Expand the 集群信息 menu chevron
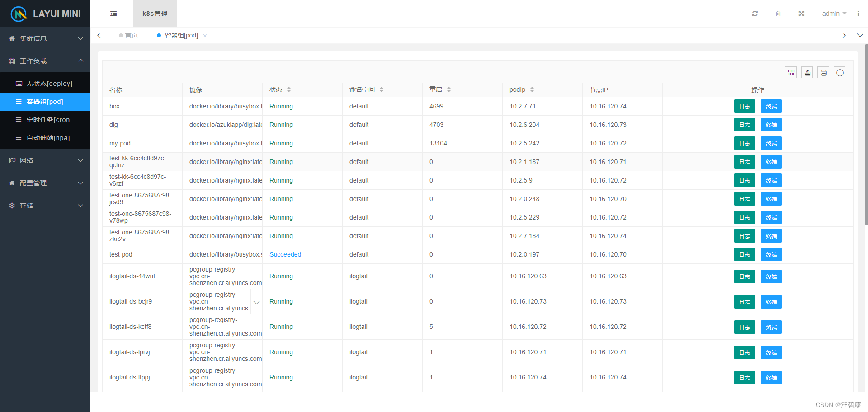 pos(80,38)
